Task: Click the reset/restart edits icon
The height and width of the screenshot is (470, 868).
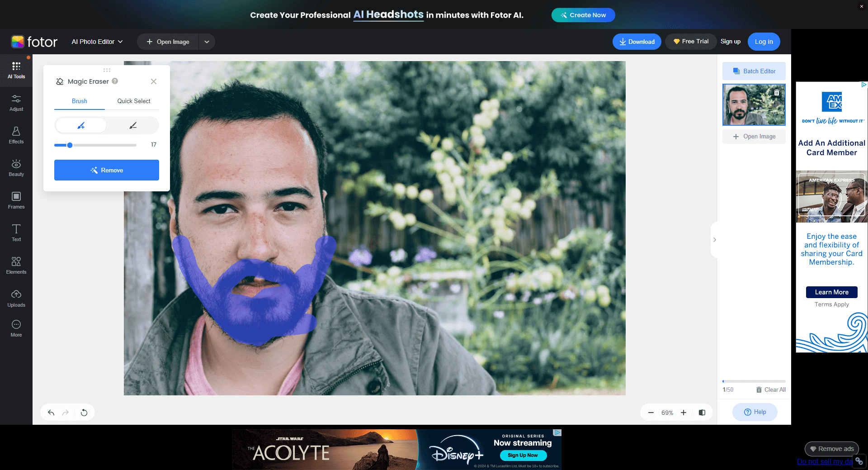Action: pyautogui.click(x=84, y=412)
